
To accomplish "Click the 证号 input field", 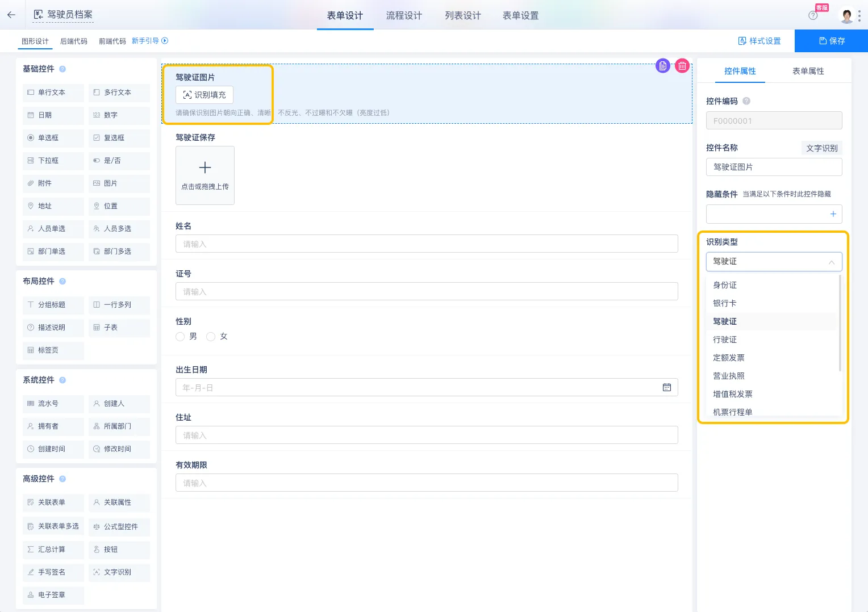I will 427,292.
